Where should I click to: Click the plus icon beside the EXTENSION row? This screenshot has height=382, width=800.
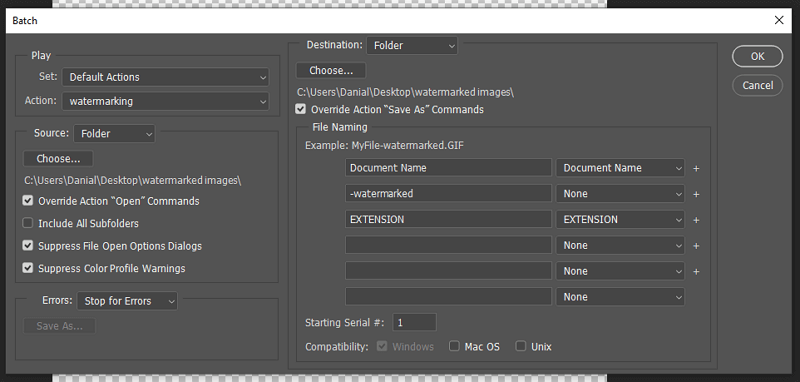click(696, 220)
